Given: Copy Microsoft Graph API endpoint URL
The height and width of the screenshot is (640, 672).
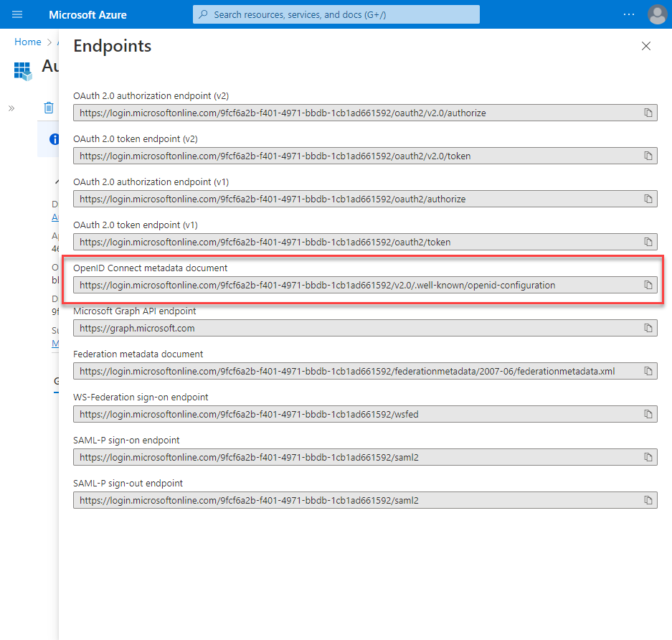Looking at the screenshot, I should [648, 328].
